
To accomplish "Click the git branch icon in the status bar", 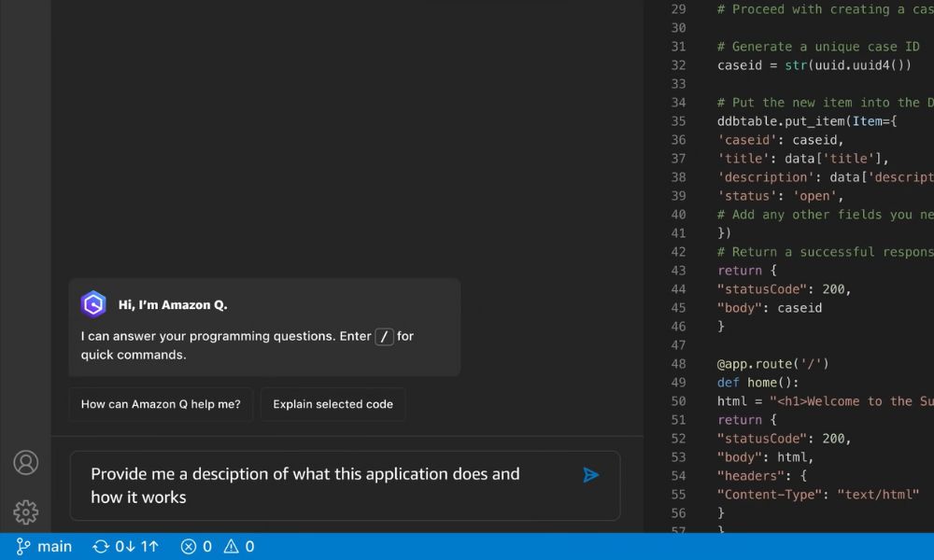I will (21, 546).
